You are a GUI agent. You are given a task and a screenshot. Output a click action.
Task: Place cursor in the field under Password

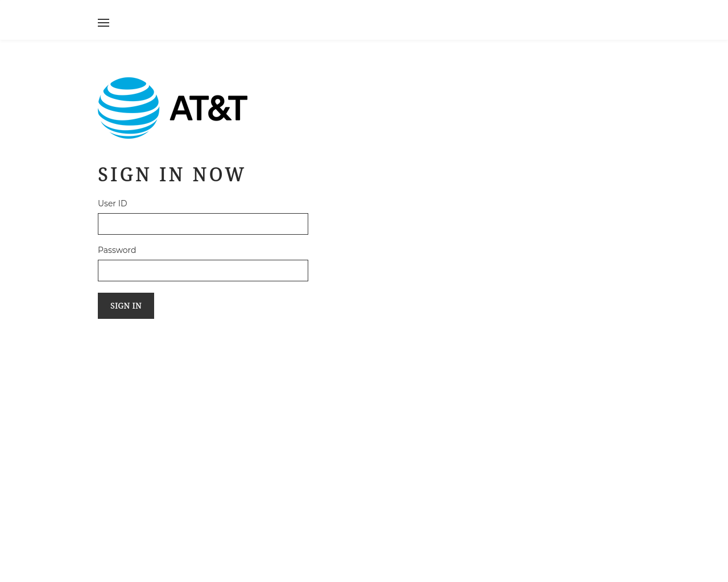coord(203,271)
